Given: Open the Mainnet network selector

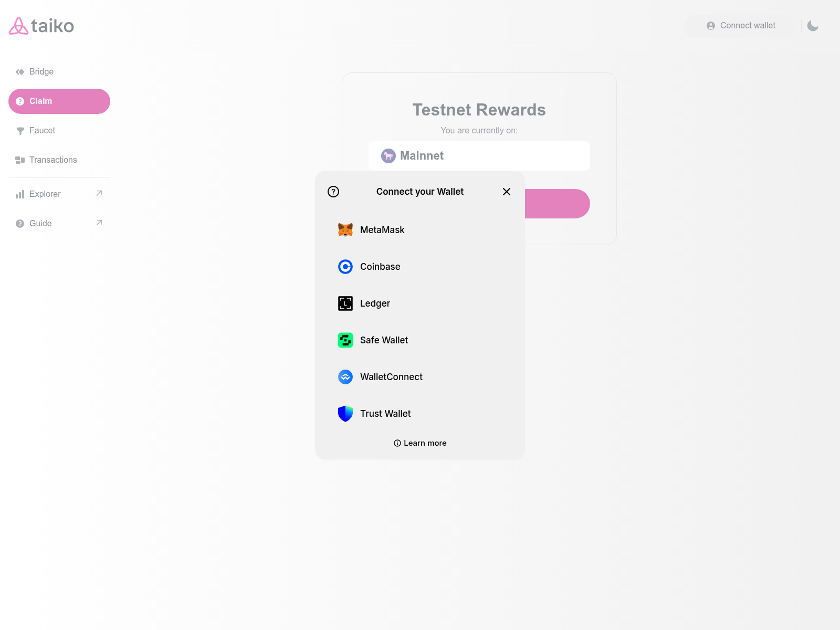Looking at the screenshot, I should coord(479,156).
